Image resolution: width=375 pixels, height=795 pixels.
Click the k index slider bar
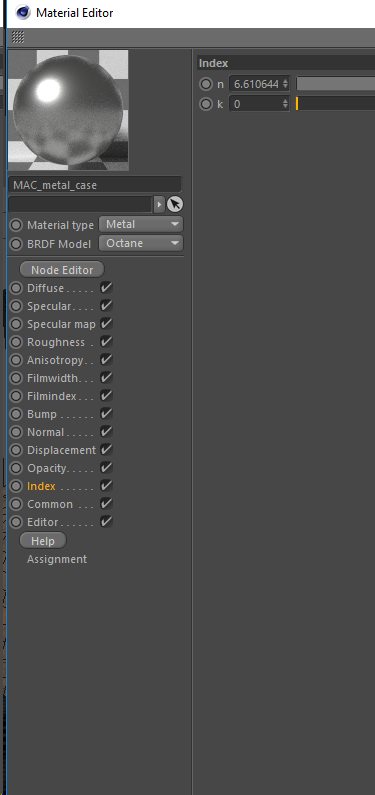(335, 104)
